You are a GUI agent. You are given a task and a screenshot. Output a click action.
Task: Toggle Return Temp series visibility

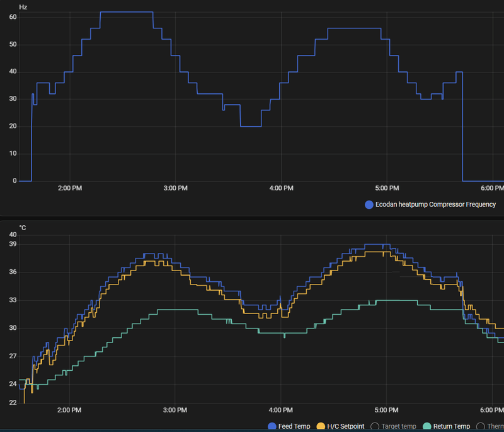(x=446, y=426)
